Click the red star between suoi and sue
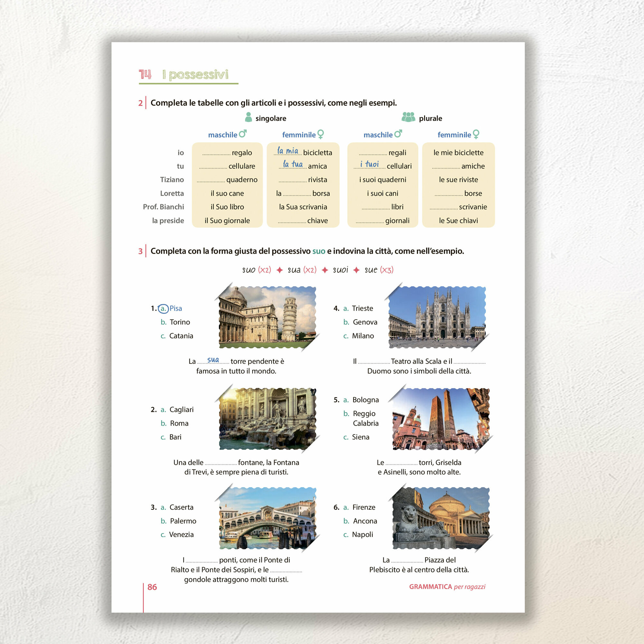This screenshot has height=644, width=644. pyautogui.click(x=356, y=270)
